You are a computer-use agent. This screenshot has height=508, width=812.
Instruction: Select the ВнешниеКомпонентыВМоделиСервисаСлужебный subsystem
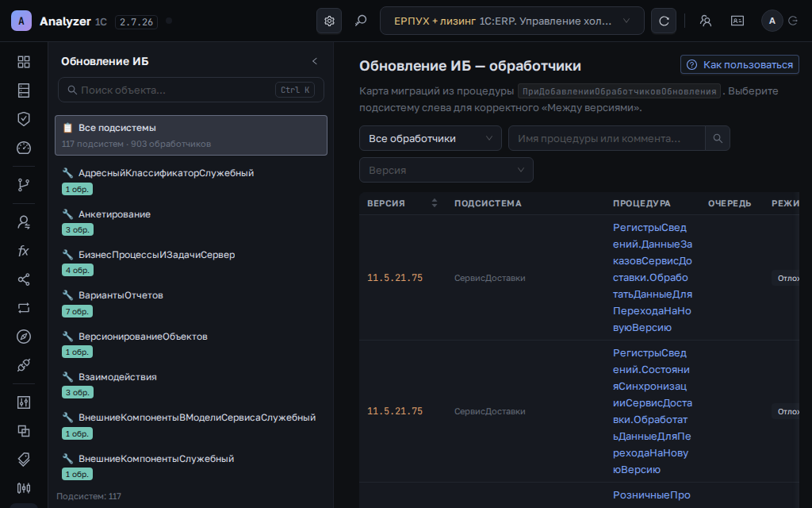[191, 425]
